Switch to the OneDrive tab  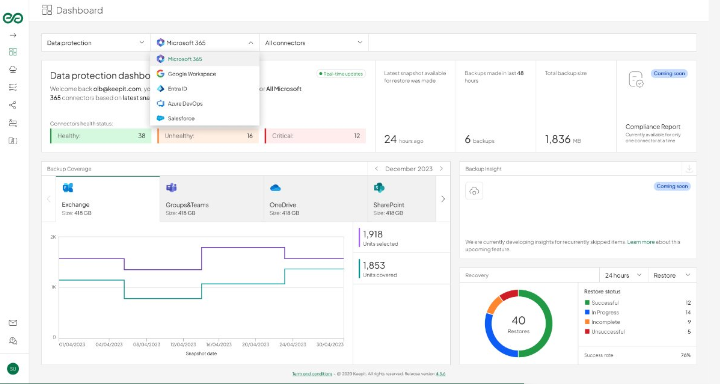click(x=315, y=199)
